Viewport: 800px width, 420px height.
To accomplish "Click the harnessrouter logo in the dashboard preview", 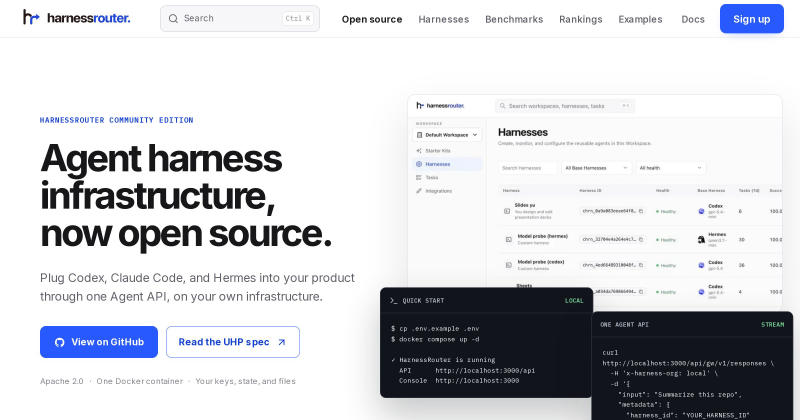I will pyautogui.click(x=440, y=106).
